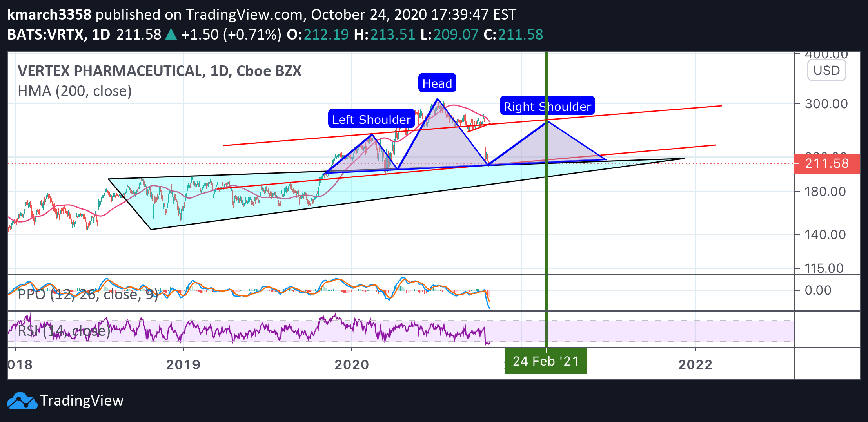
Task: Click the 300.00 price axis label
Action: click(826, 104)
